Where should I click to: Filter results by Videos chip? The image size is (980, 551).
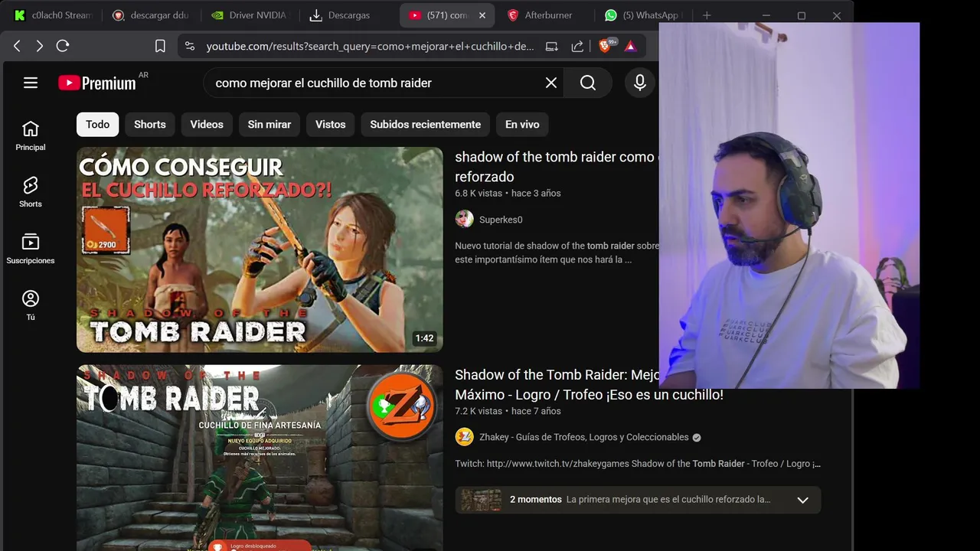coord(207,124)
